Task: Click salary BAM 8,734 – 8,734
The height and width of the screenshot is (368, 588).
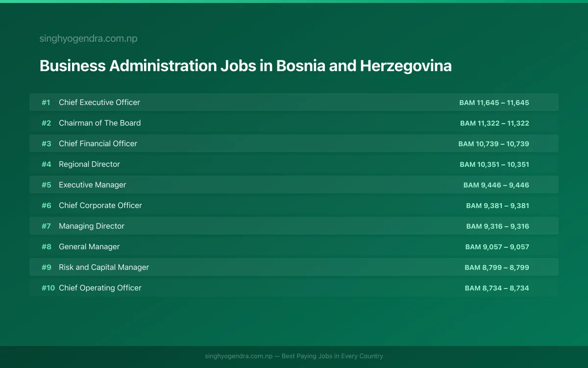Action: (497, 288)
